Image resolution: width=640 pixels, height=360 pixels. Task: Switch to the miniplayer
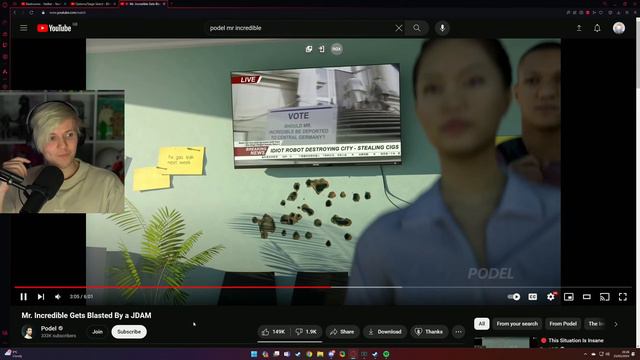569,297
